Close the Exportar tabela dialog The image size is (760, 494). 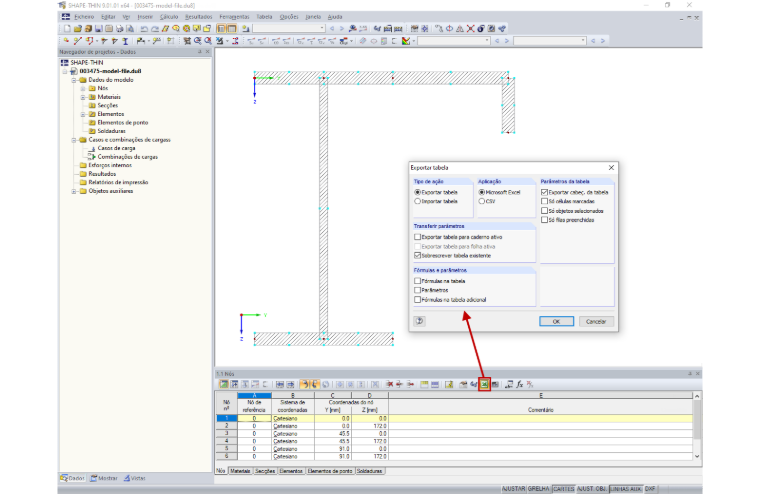coord(611,168)
